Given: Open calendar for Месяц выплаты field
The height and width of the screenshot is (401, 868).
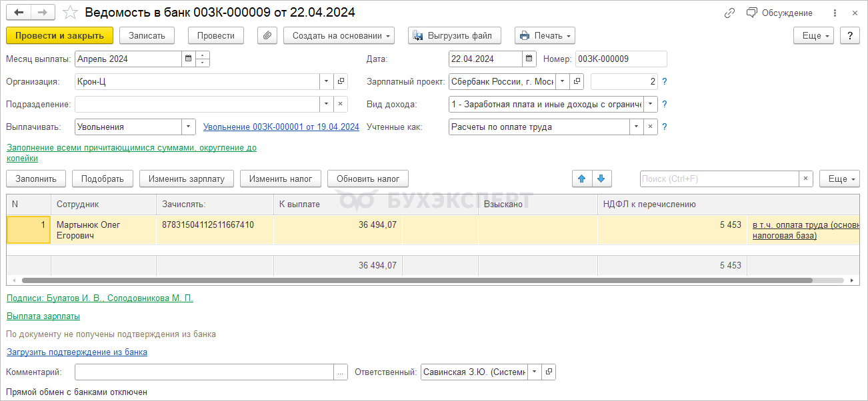Looking at the screenshot, I should pyautogui.click(x=188, y=59).
